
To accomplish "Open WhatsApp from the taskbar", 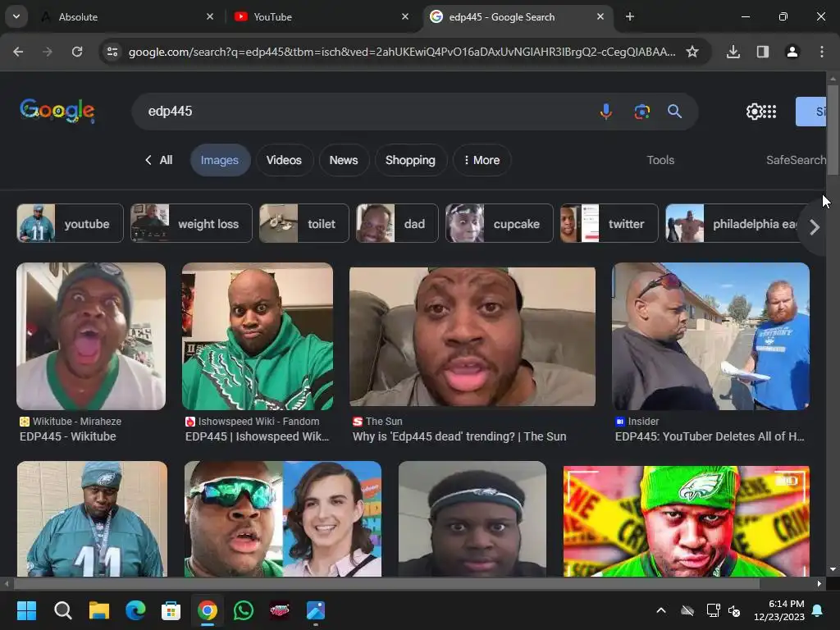I will click(243, 610).
